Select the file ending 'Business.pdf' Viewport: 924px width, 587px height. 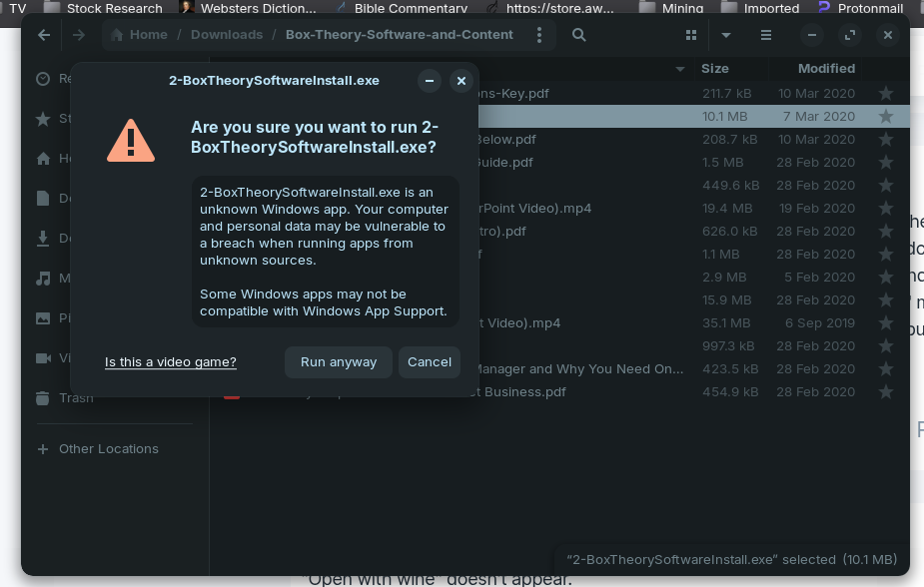(x=521, y=391)
